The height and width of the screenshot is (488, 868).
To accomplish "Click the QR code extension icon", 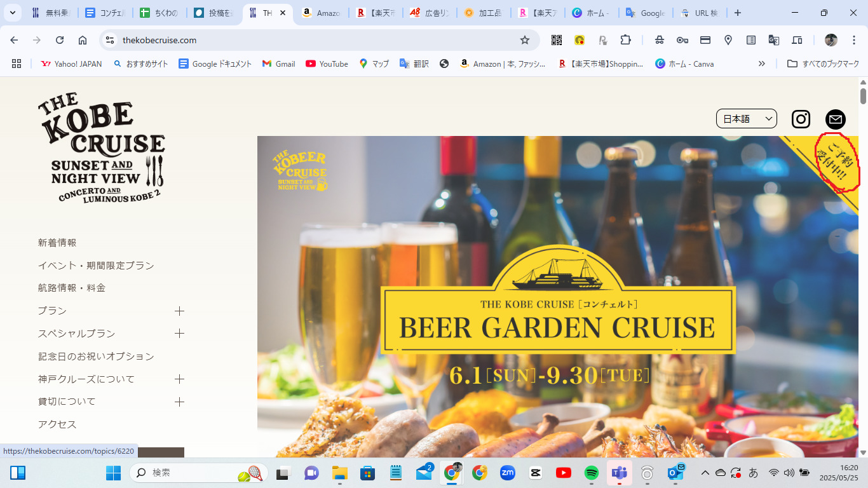I will (557, 40).
